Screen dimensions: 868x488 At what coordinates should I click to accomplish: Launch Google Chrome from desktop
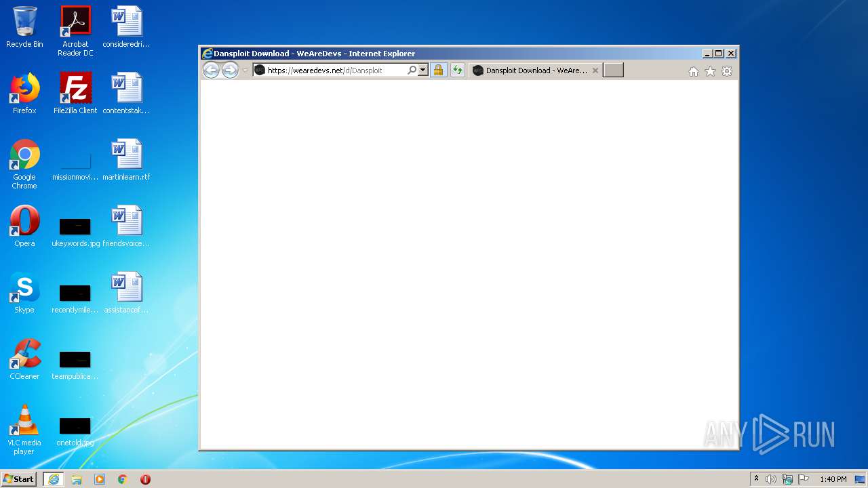[24, 164]
